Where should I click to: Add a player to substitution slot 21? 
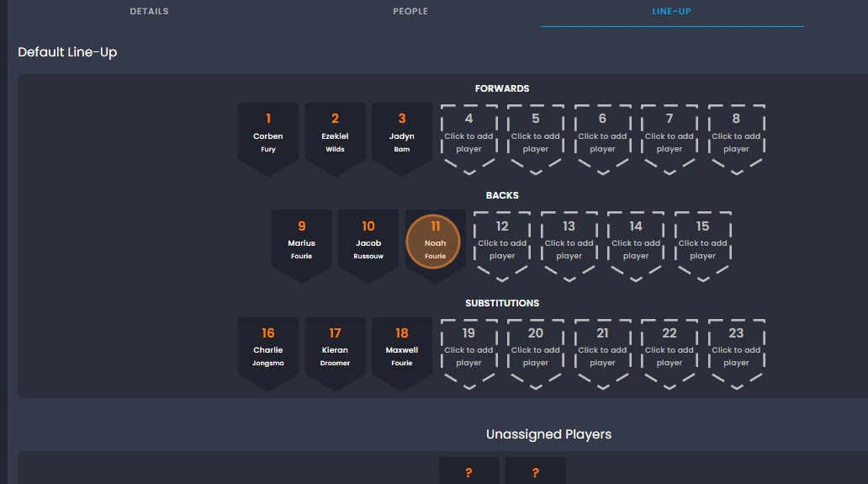pos(602,354)
